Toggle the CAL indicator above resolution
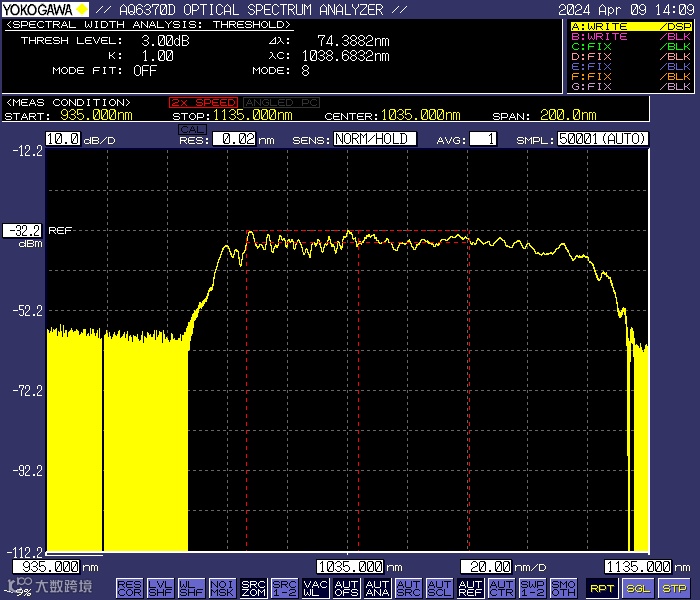 pyautogui.click(x=191, y=128)
